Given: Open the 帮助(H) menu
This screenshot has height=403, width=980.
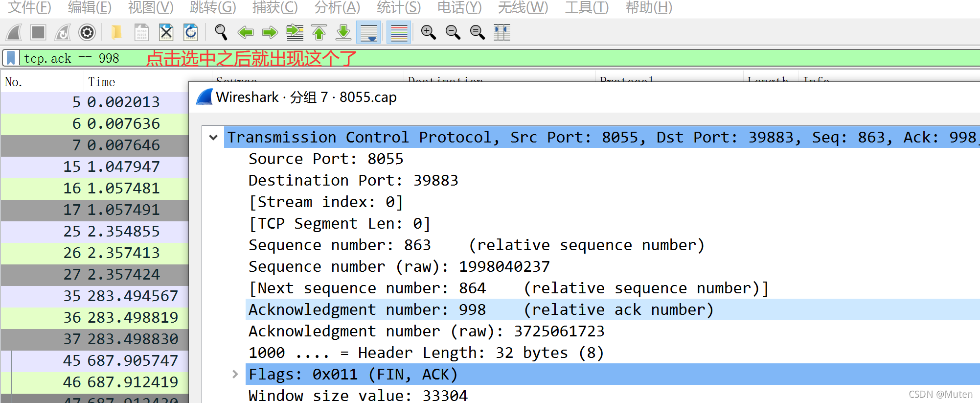Looking at the screenshot, I should 649,8.
